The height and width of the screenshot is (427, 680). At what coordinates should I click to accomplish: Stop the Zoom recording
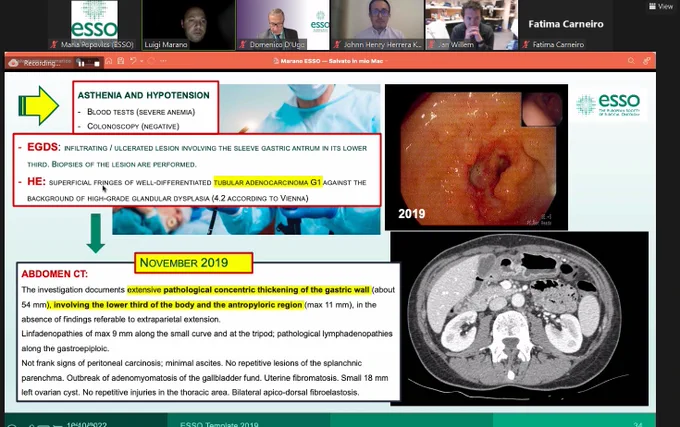(x=97, y=63)
